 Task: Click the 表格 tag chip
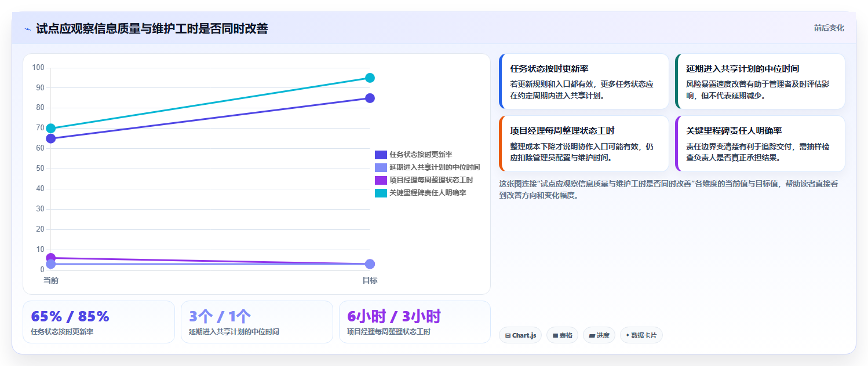click(x=562, y=335)
